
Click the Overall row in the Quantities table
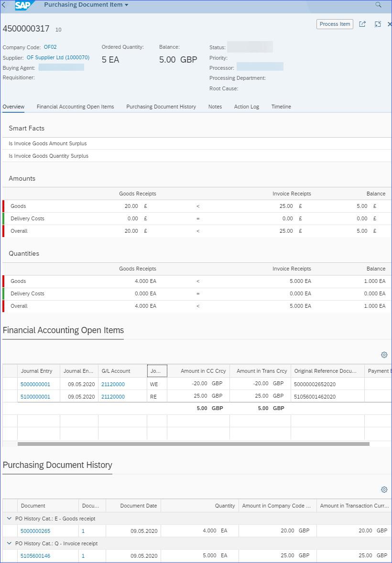pyautogui.click(x=196, y=306)
